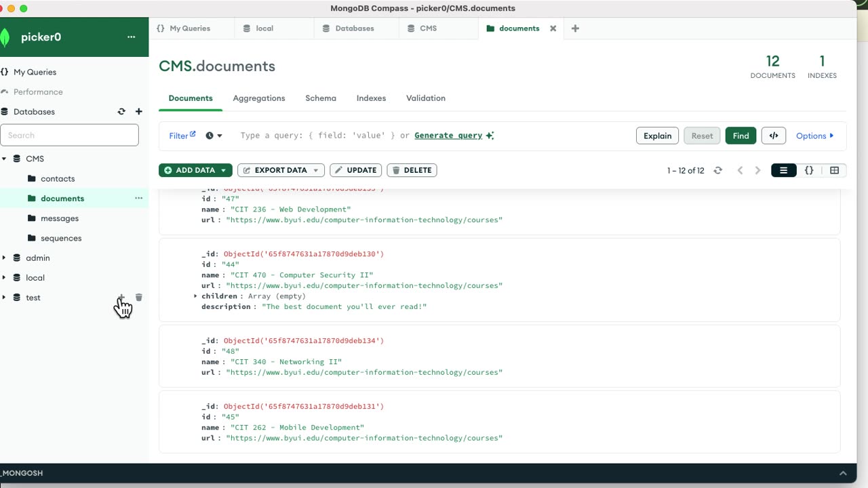Delete the test database with trash icon
868x488 pixels.
click(x=139, y=298)
